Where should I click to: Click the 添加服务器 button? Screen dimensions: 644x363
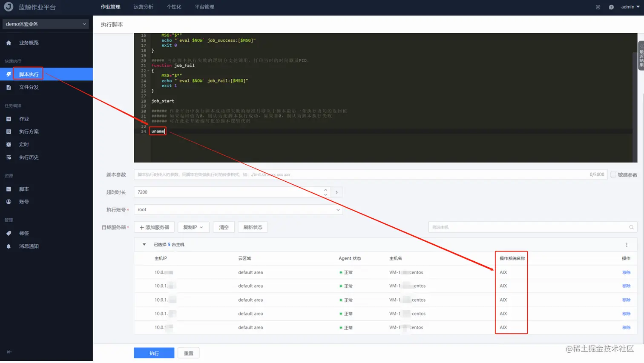(154, 227)
